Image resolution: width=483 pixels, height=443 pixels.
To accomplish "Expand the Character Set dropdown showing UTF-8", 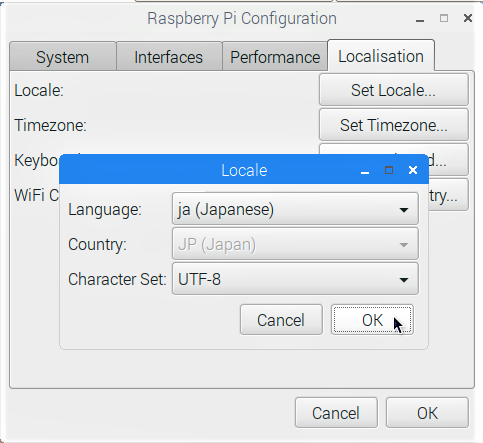I will (x=295, y=279).
